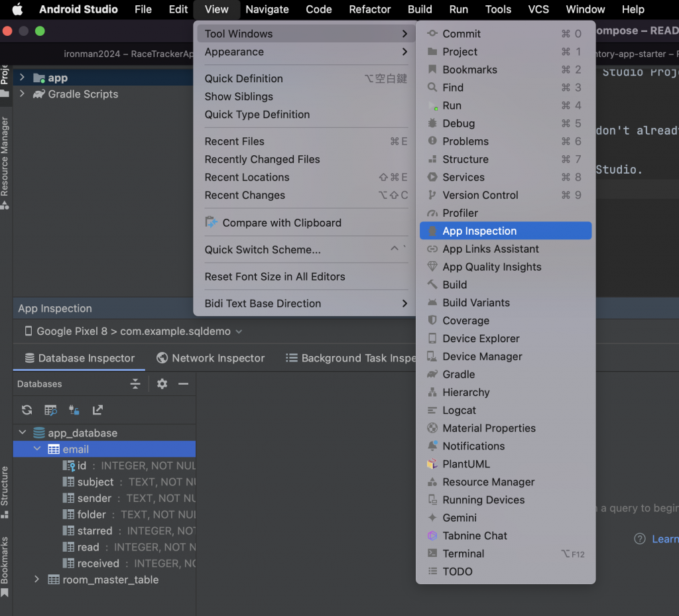Click the help question mark icon beside Learn
The image size is (679, 616).
[640, 539]
